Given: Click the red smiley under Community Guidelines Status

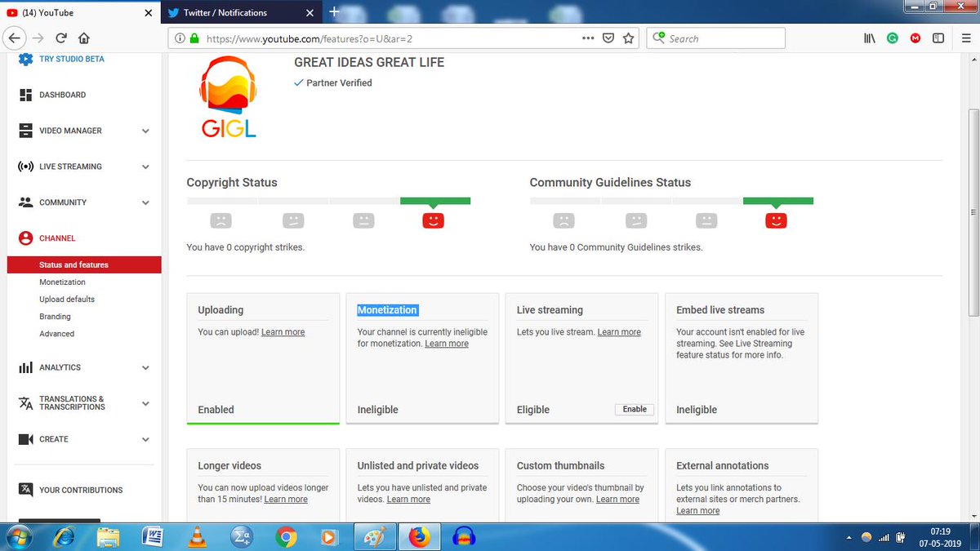Looking at the screenshot, I should coord(776,220).
